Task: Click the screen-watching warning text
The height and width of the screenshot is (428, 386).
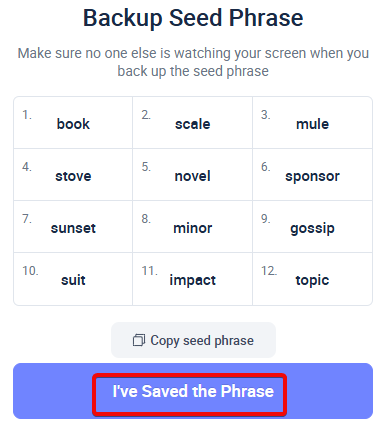Action: tap(193, 62)
